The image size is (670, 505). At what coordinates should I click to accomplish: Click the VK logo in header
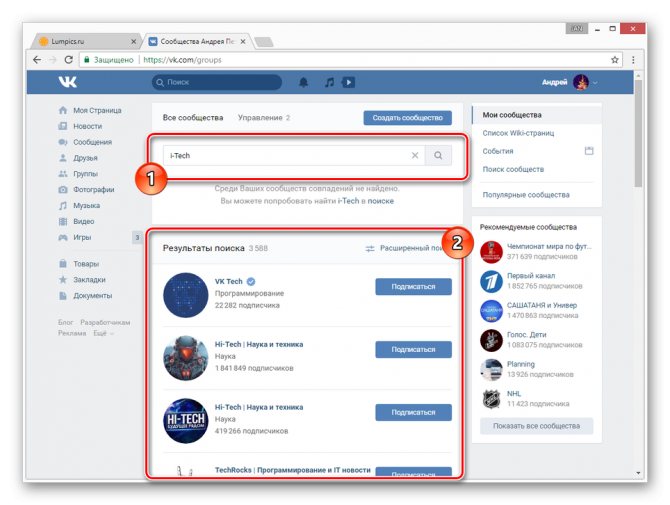[x=68, y=82]
